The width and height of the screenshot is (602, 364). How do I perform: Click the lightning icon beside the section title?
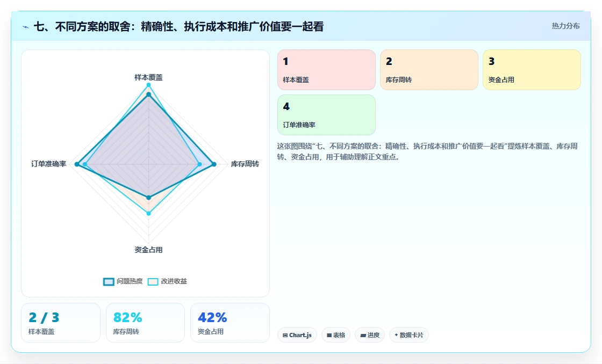click(26, 27)
